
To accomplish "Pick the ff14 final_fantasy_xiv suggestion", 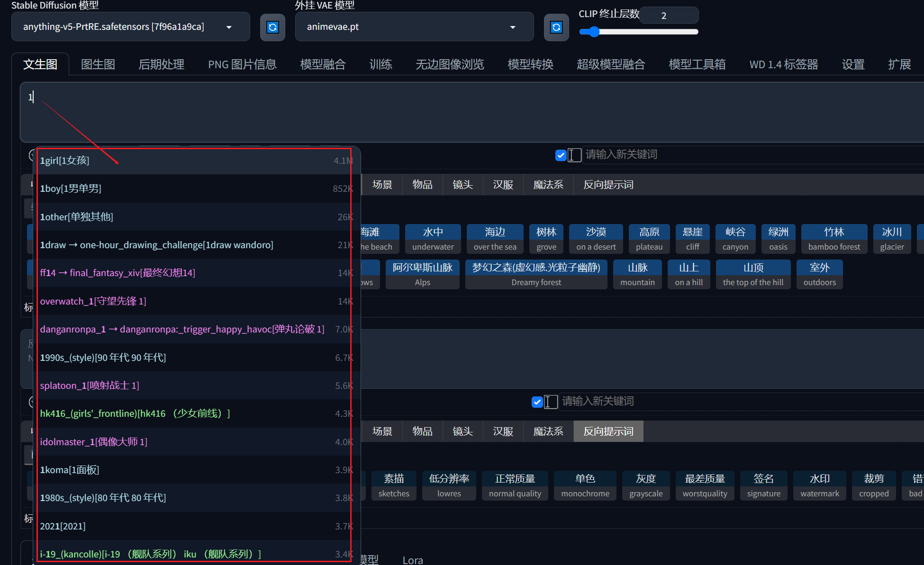I will coord(197,273).
